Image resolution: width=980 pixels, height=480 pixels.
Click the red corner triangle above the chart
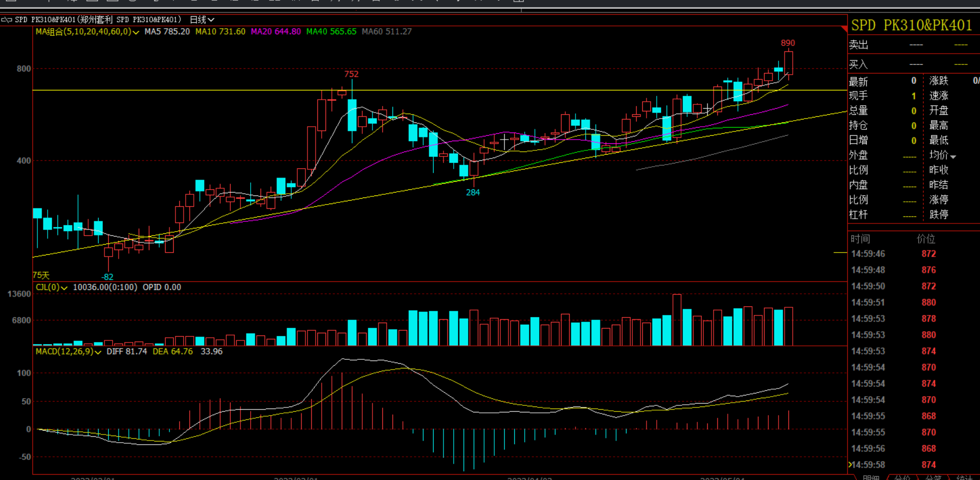pos(844,28)
